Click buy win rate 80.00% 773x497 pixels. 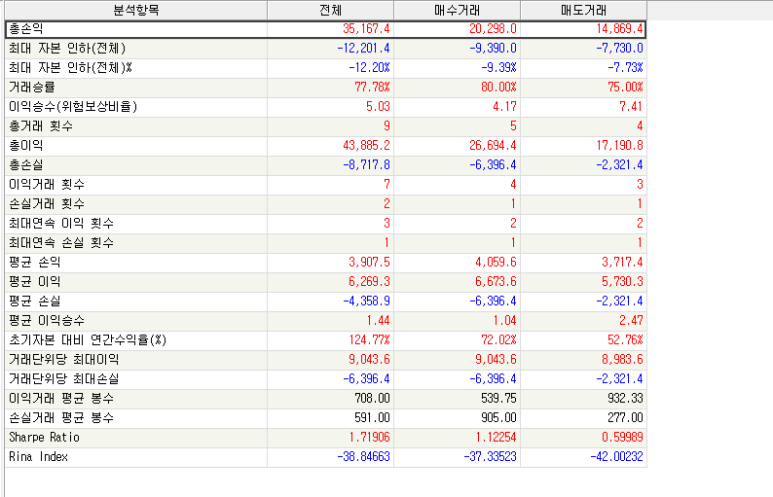pos(499,87)
